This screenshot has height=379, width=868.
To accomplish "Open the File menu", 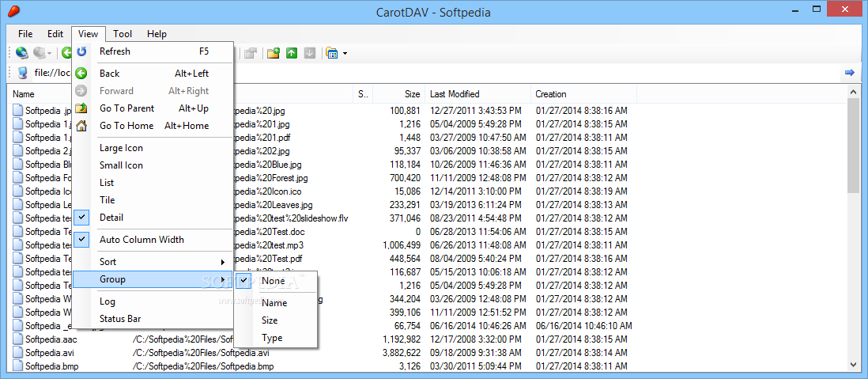I will [25, 34].
